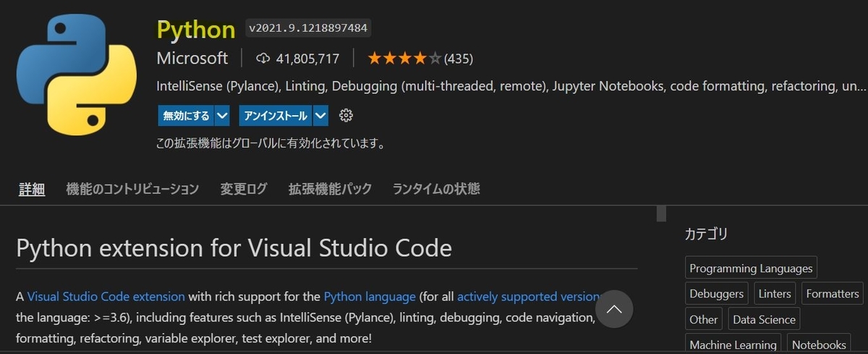
Task: Open the actively supported versions link
Action: coord(529,296)
